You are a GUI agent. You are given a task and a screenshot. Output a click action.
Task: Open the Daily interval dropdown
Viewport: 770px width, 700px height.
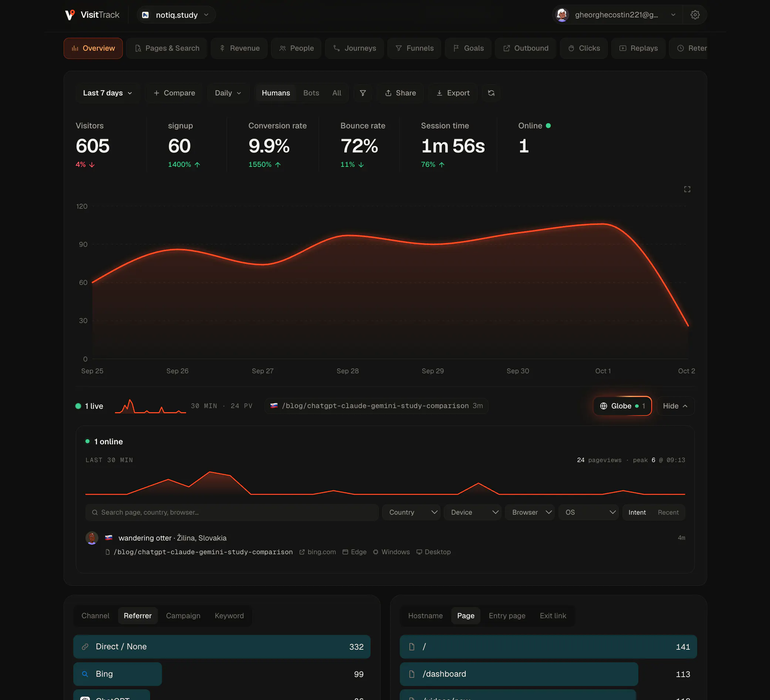(x=228, y=93)
